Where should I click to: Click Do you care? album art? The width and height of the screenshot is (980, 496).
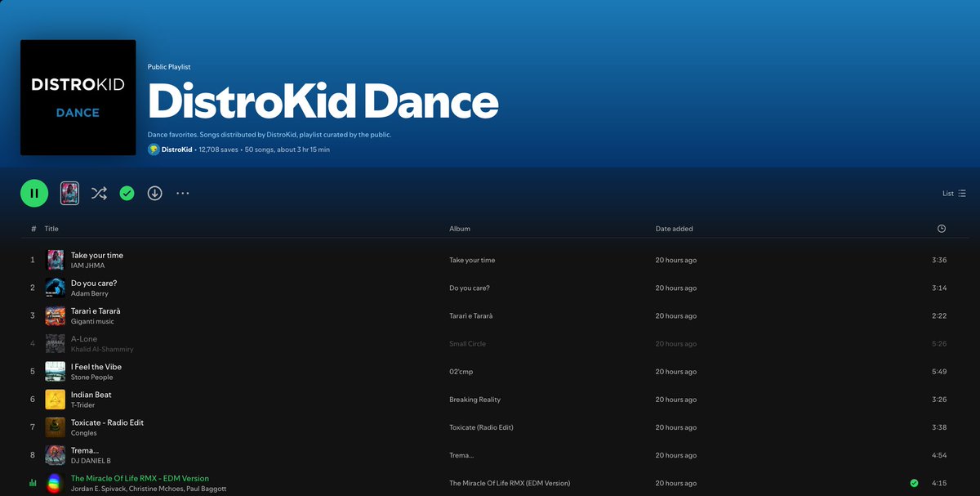click(55, 288)
